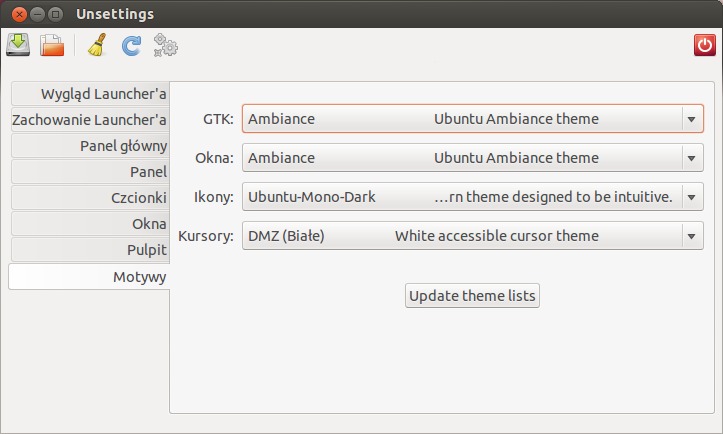Image resolution: width=723 pixels, height=434 pixels.
Task: Switch to Zachowanie Launcher'a tab
Action: pyautogui.click(x=90, y=119)
